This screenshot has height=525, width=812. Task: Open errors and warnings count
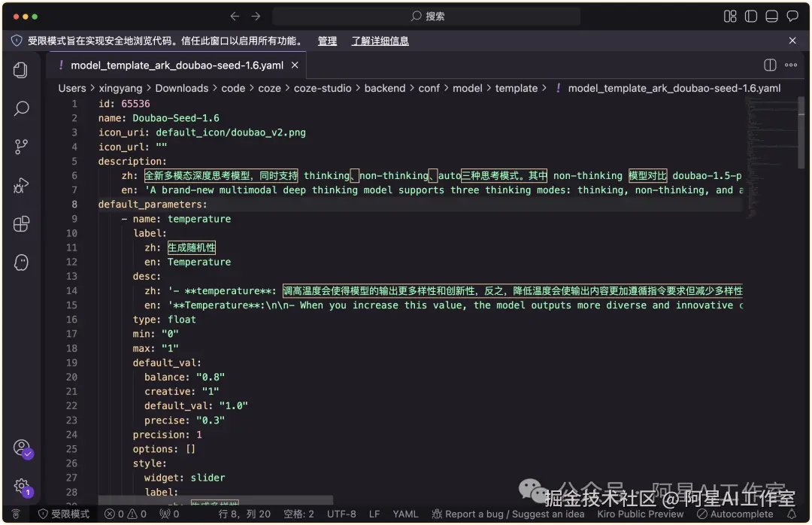pos(126,514)
